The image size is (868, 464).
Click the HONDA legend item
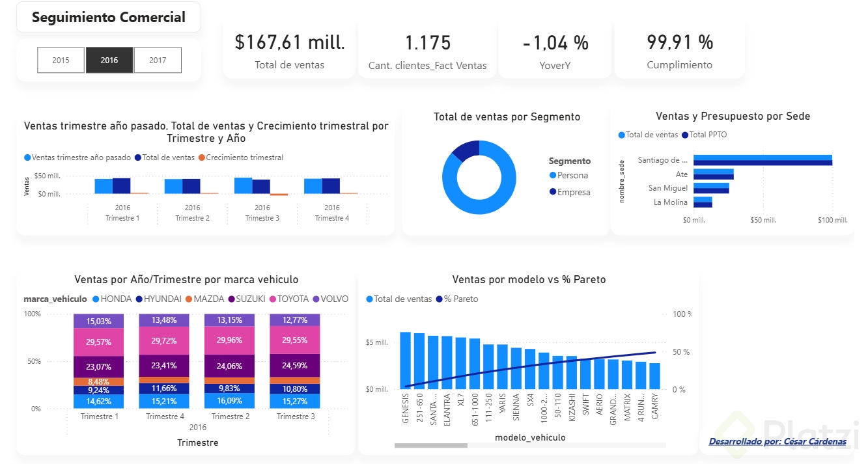pyautogui.click(x=112, y=299)
